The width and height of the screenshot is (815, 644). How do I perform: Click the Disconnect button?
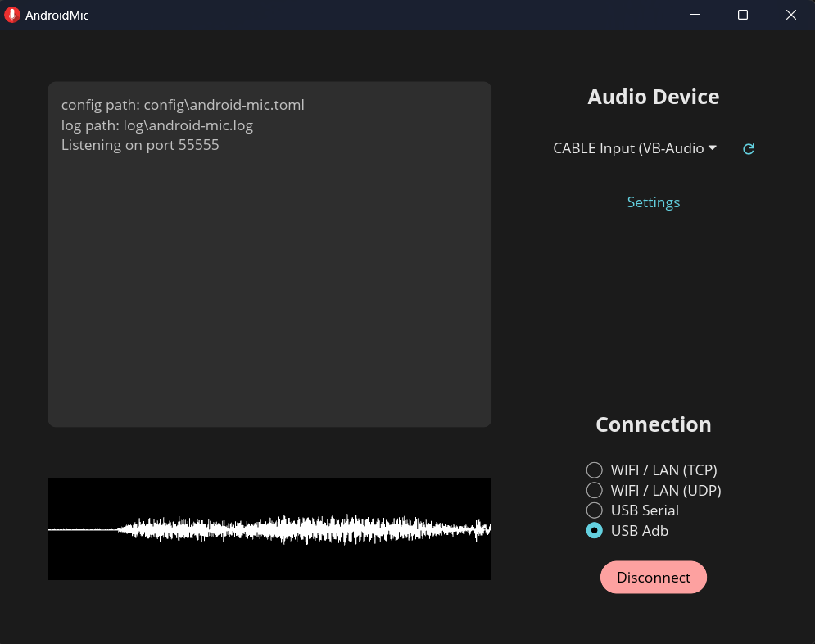click(653, 577)
